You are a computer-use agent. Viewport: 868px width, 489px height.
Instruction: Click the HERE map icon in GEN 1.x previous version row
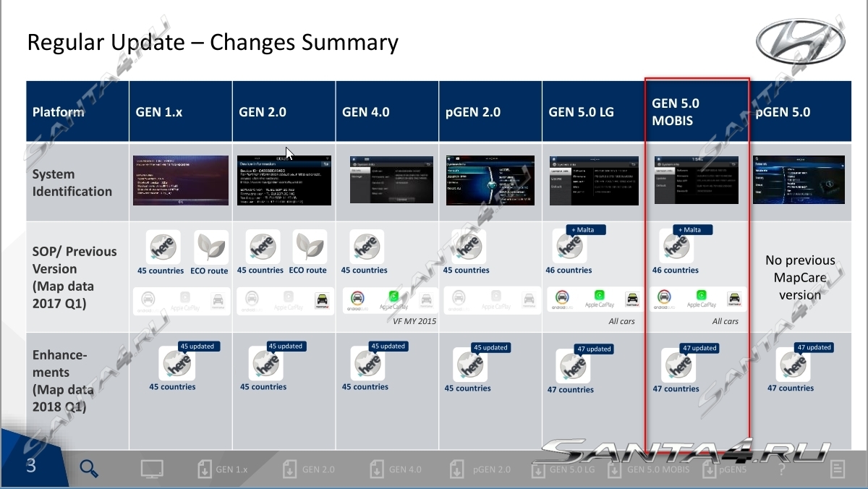[x=163, y=247]
